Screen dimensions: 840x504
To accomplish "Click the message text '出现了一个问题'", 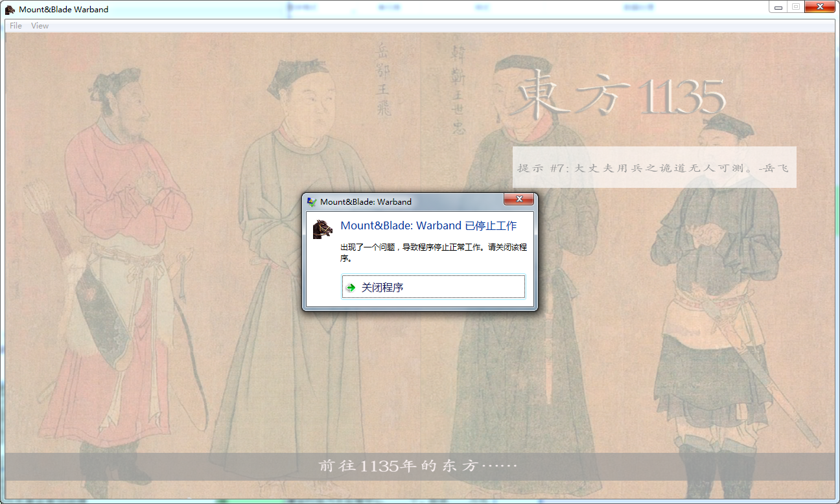I will [368, 247].
